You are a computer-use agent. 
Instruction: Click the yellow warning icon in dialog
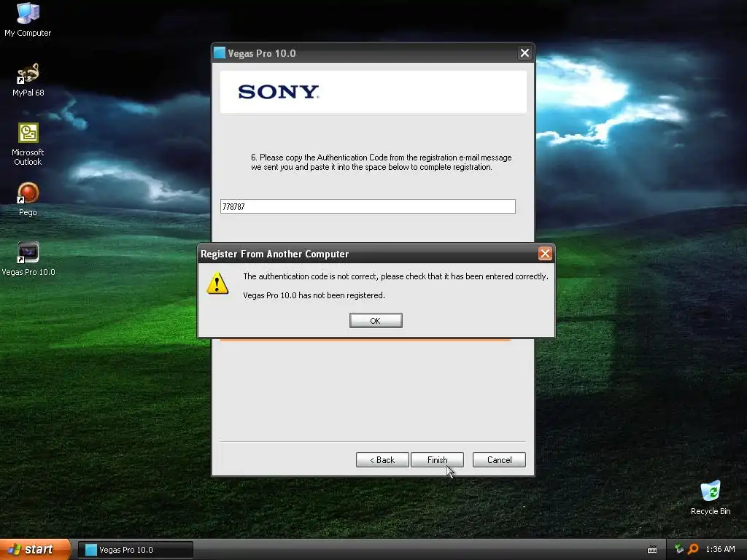pos(217,283)
